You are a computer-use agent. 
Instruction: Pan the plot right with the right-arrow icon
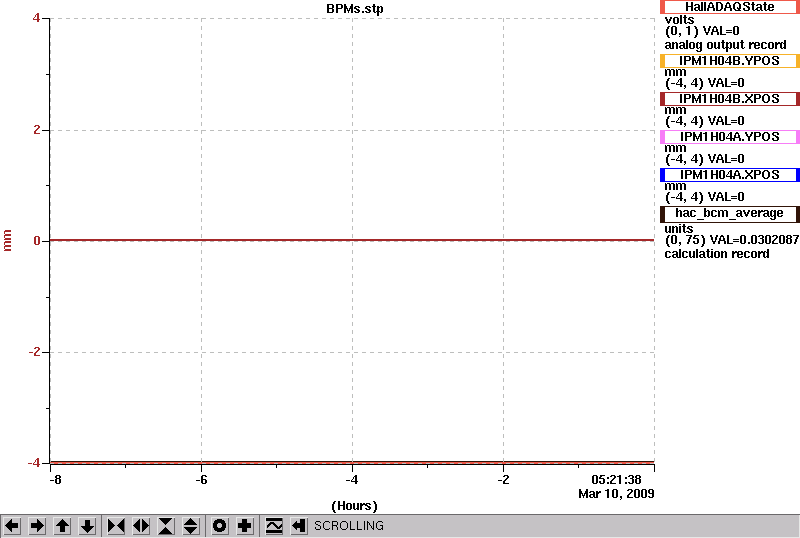pyautogui.click(x=37, y=526)
